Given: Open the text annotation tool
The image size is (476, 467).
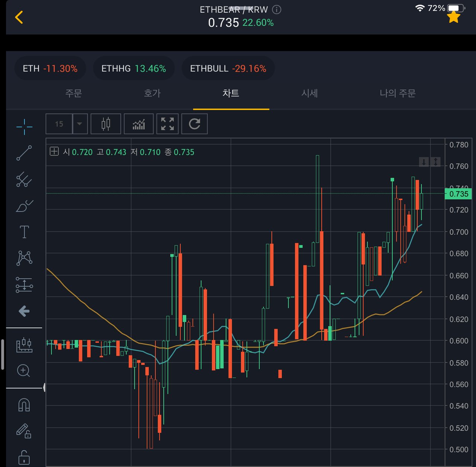Looking at the screenshot, I should tap(24, 232).
